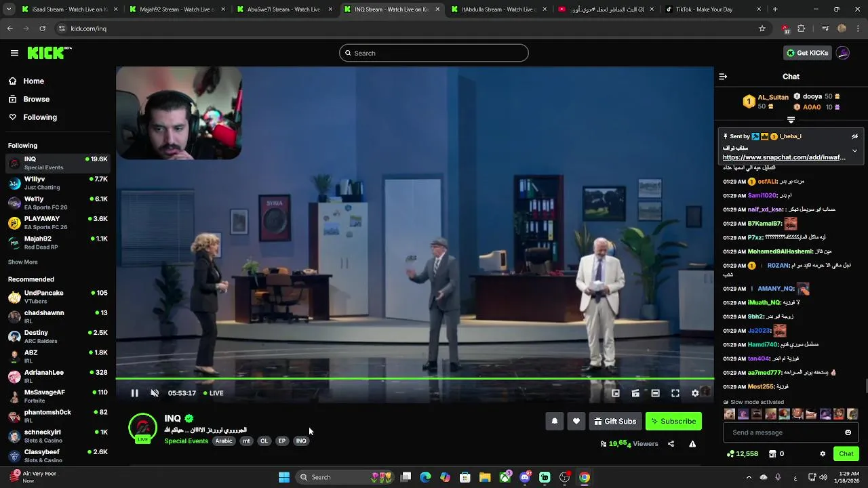The width and height of the screenshot is (868, 488).
Task: Expand pinned message chevron
Action: [x=854, y=150]
